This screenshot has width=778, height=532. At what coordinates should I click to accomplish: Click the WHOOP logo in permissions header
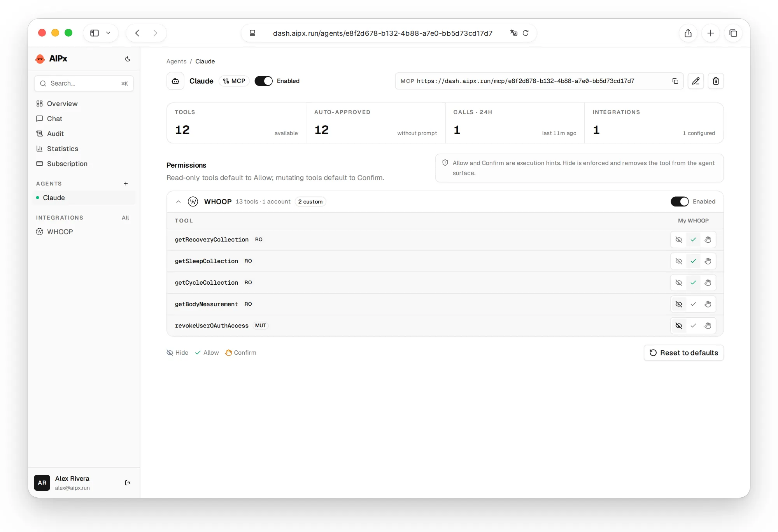(193, 201)
